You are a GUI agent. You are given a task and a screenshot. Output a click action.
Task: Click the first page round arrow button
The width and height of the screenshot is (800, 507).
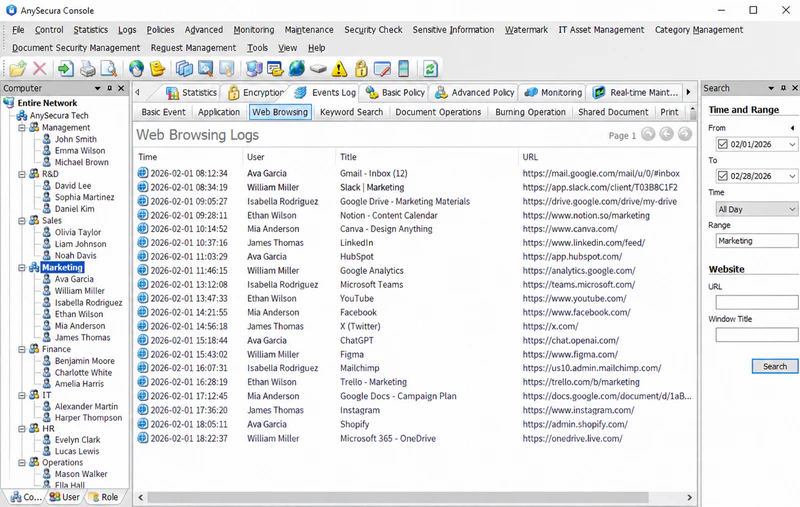click(648, 134)
